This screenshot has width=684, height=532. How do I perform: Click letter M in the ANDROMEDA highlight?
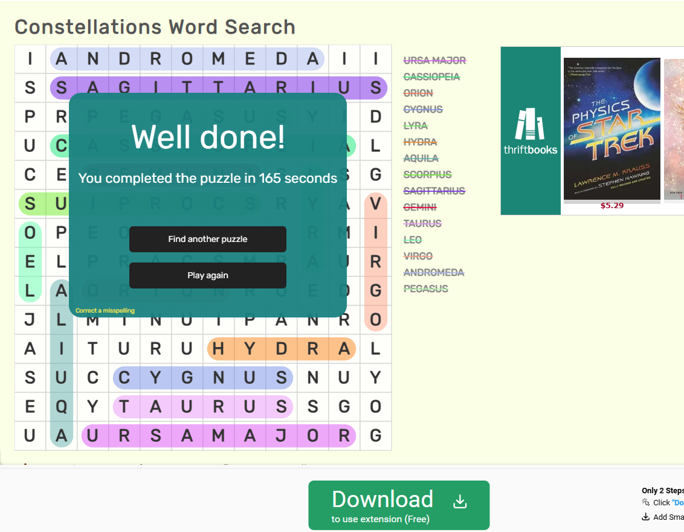[218, 59]
